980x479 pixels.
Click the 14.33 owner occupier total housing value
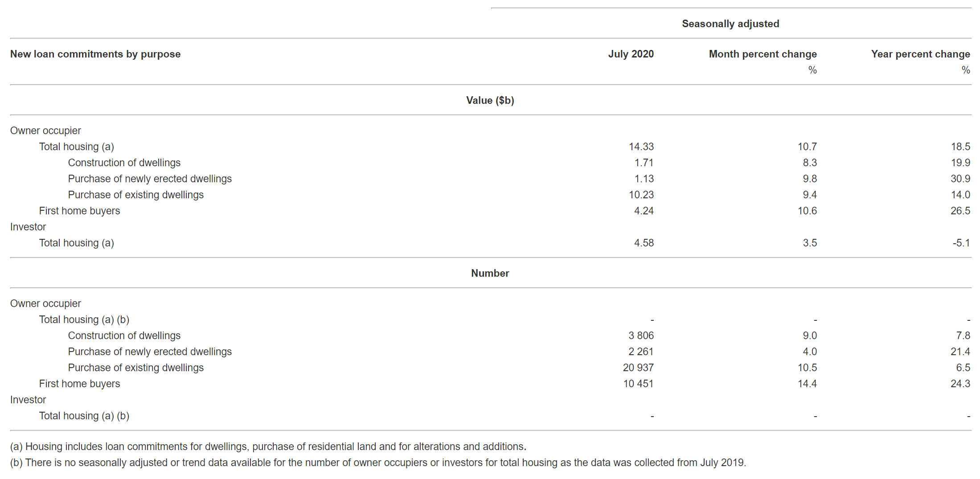tap(641, 147)
